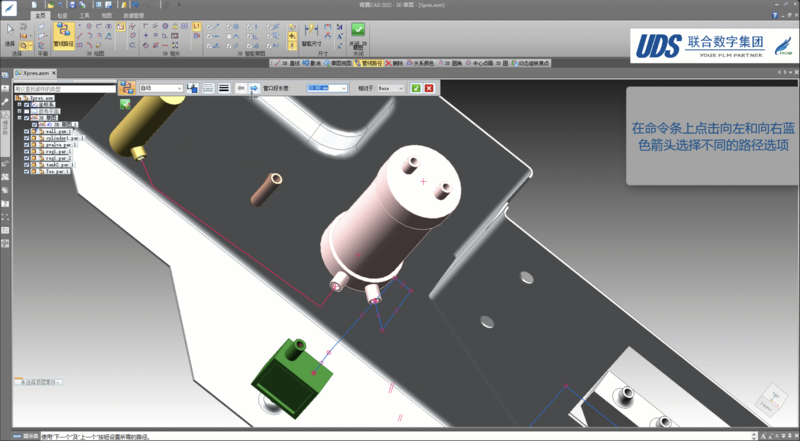Click the right blue arrow for next path
This screenshot has width=800, height=441.
254,89
